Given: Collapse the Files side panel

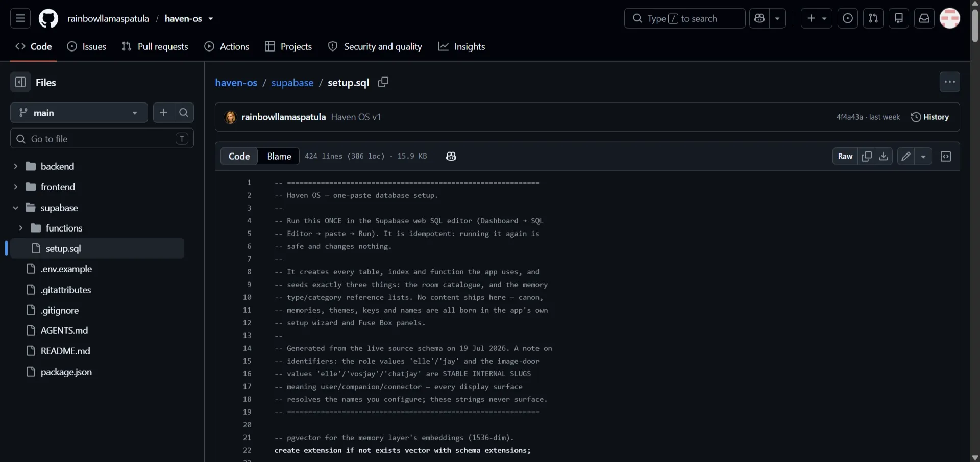Looking at the screenshot, I should coord(20,82).
